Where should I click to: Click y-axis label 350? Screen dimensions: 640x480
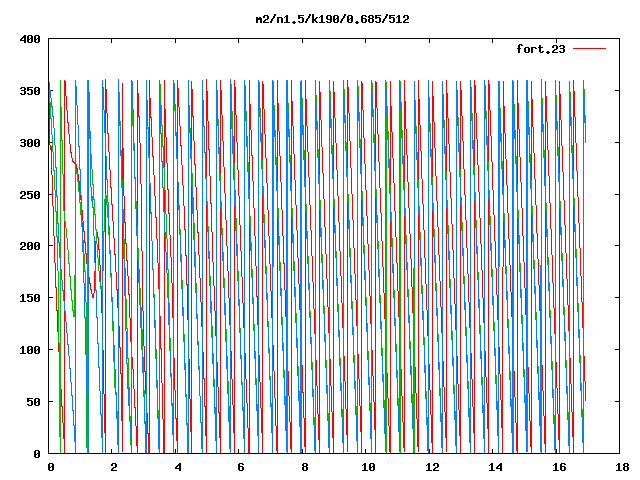(x=30, y=91)
